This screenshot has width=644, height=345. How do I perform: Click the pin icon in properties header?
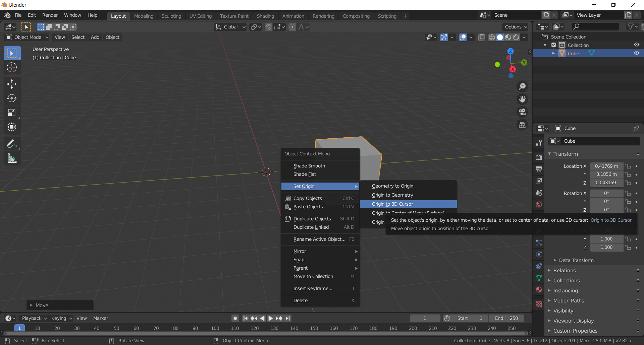pyautogui.click(x=636, y=128)
